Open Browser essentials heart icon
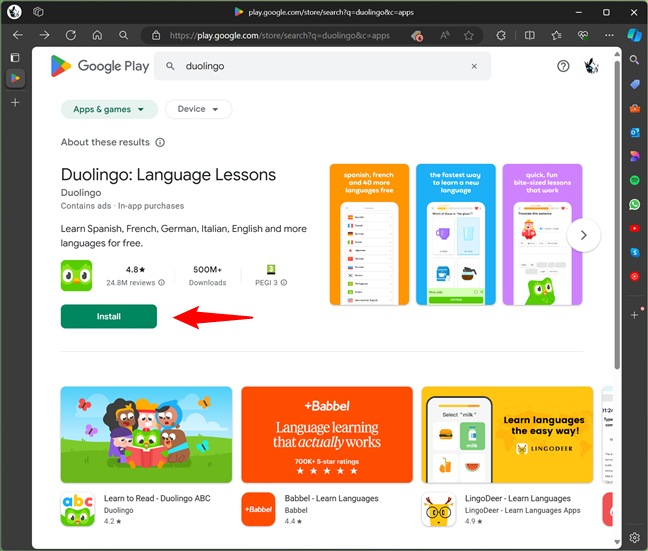This screenshot has width=648, height=551. click(x=583, y=36)
